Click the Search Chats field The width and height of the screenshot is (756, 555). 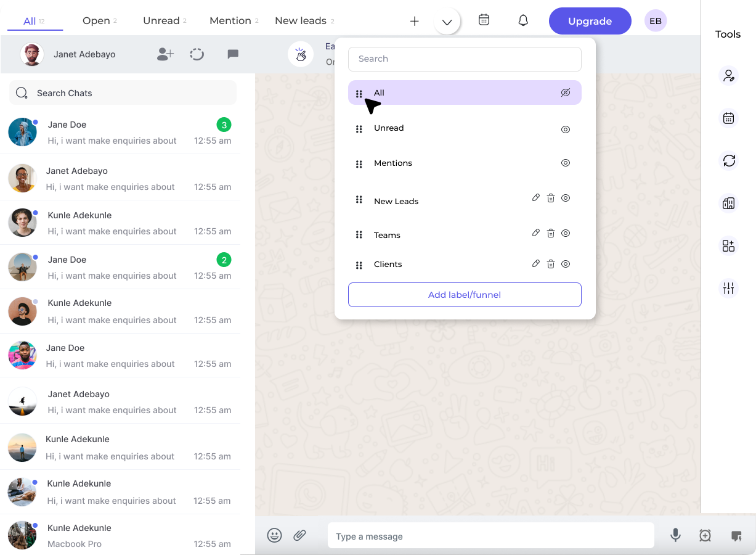pyautogui.click(x=123, y=93)
